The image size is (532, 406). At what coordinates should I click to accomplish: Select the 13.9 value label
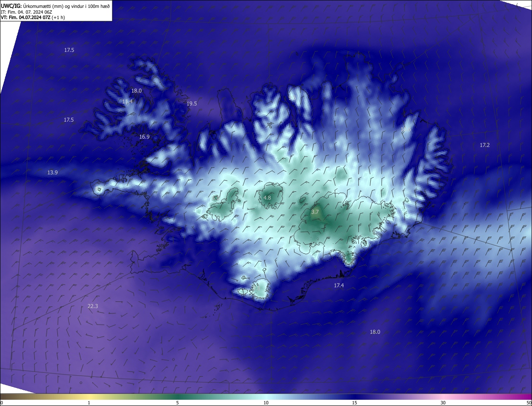click(x=52, y=172)
